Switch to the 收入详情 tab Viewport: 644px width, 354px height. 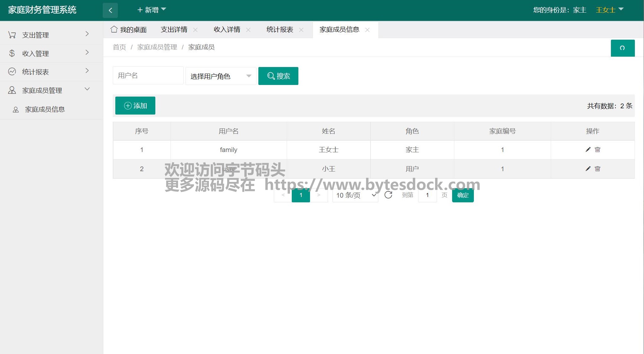(x=227, y=30)
